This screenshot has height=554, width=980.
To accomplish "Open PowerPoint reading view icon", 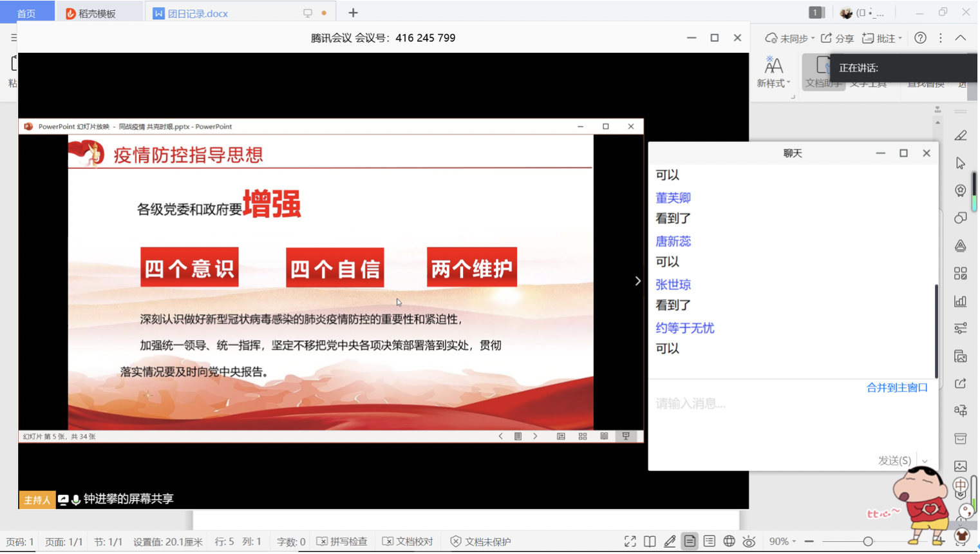I will click(605, 437).
